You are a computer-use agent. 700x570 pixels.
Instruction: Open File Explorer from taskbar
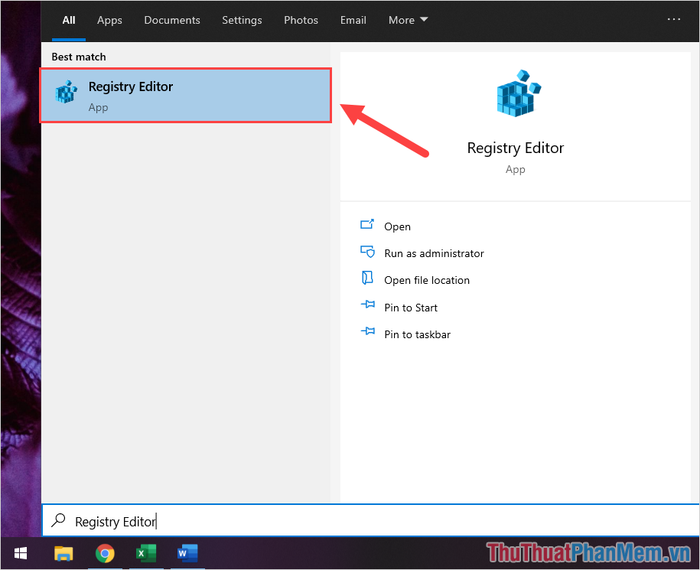pos(63,553)
